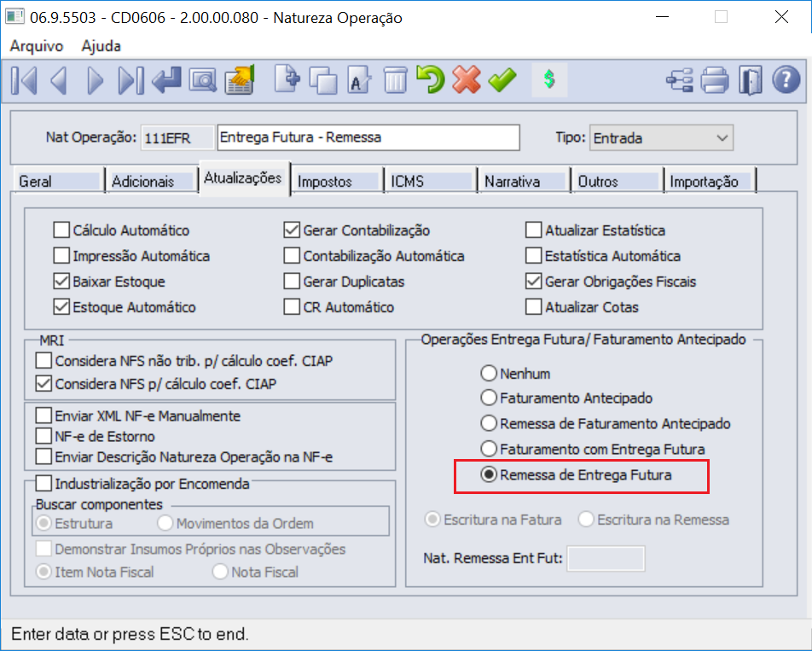Modify the record with the edit-page icon
Image resolution: width=812 pixels, height=651 pixels.
pos(359,81)
